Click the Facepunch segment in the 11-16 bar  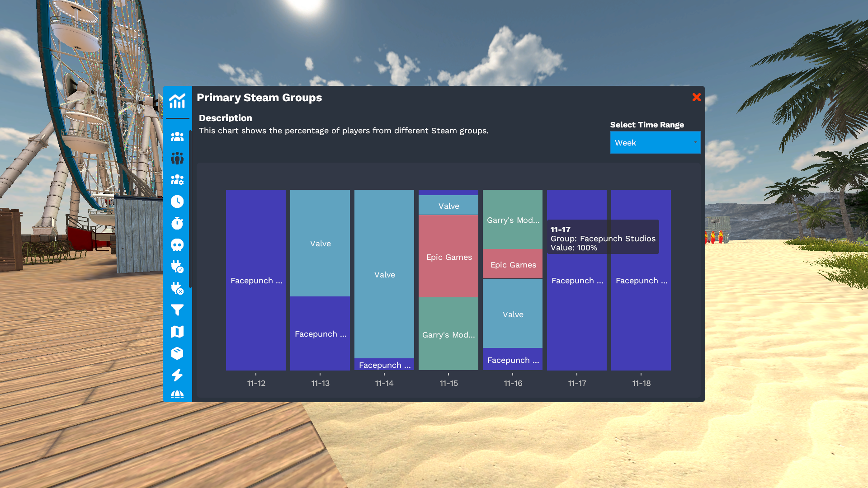point(513,360)
